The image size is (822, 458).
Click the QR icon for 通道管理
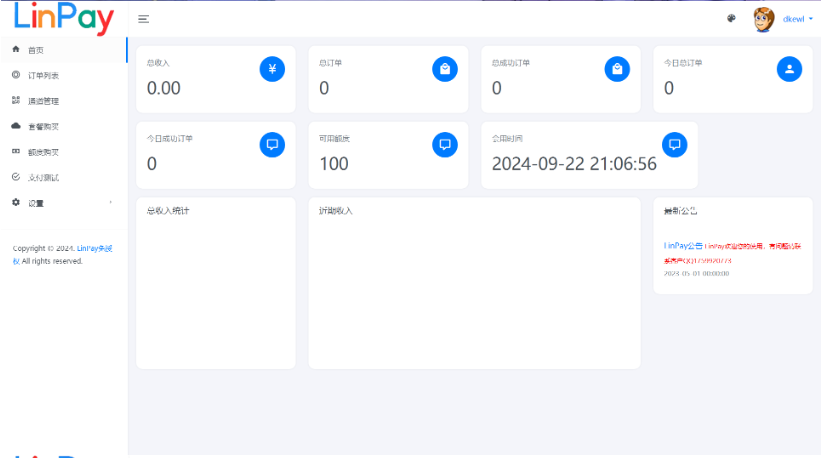(16, 100)
